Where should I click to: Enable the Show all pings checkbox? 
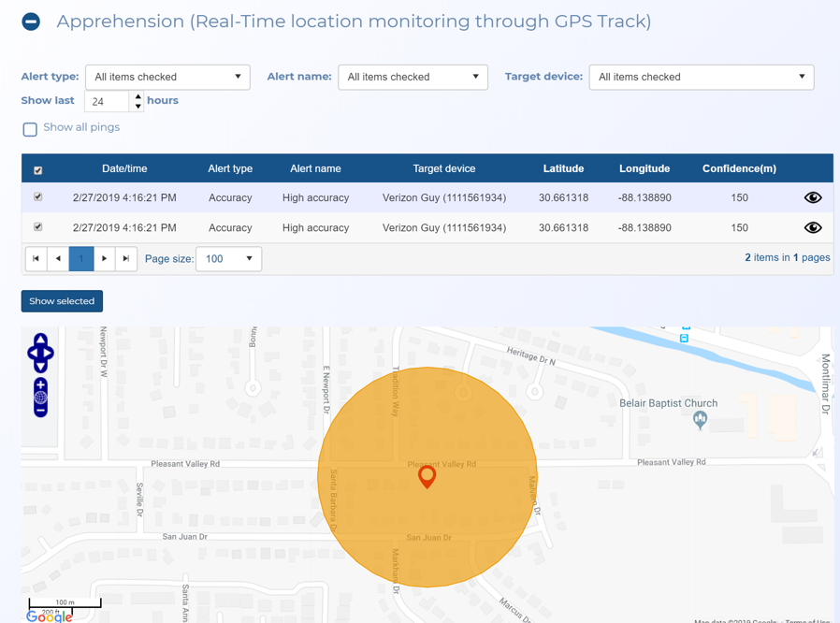tap(30, 129)
